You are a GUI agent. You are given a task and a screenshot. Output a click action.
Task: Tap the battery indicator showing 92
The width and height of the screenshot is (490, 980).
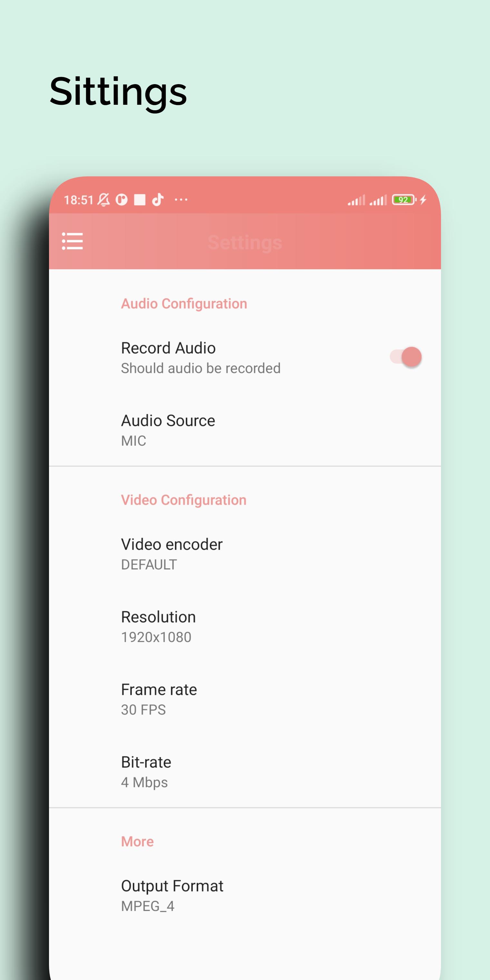coord(404,200)
